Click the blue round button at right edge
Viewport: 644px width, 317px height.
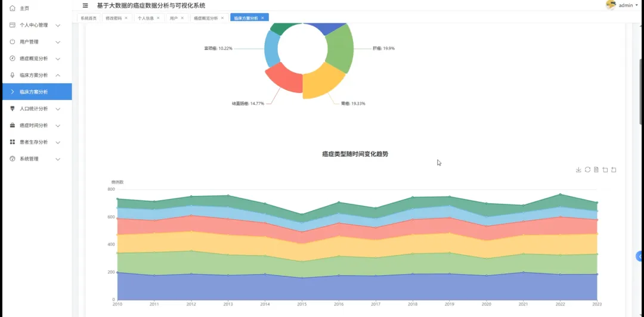640,256
